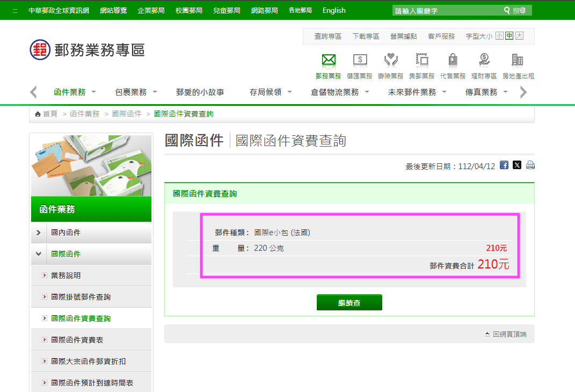This screenshot has height=392, width=575.
Task: Open 營業據點 link
Action: click(403, 37)
